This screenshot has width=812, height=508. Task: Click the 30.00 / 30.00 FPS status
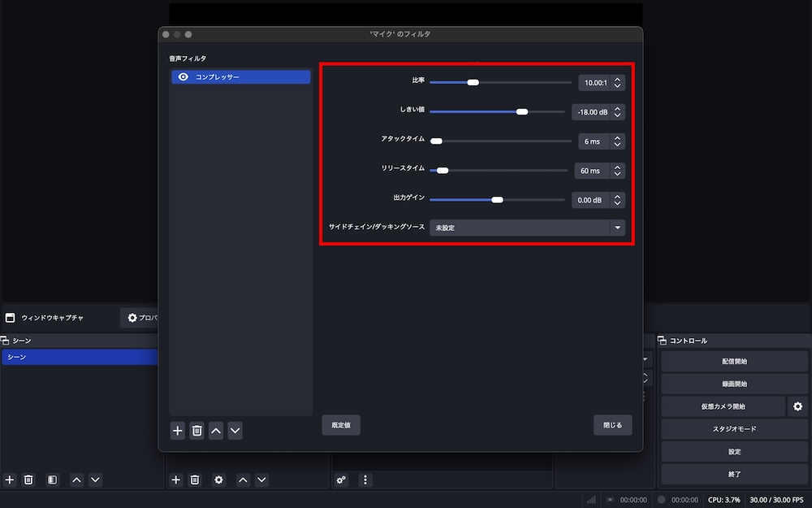click(776, 500)
